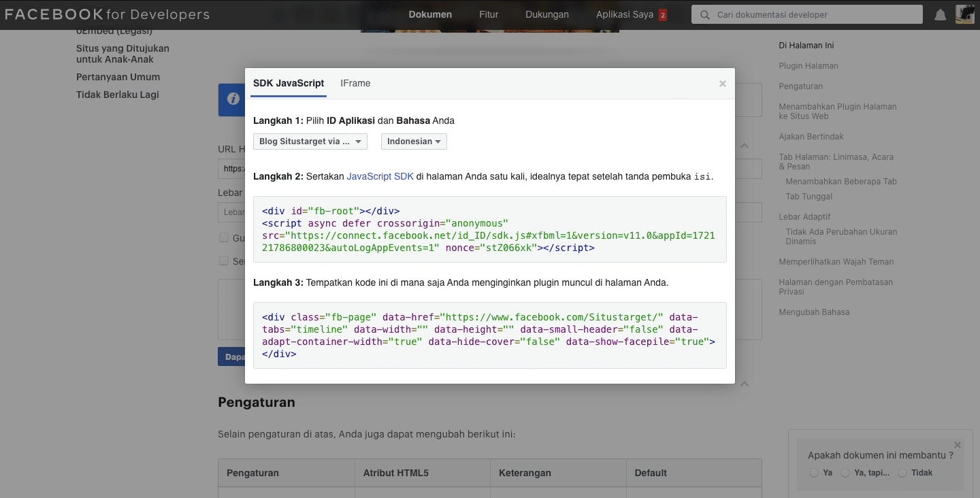Jump to Menambahkan Plugin Halaman ke Situs Web

838,112
